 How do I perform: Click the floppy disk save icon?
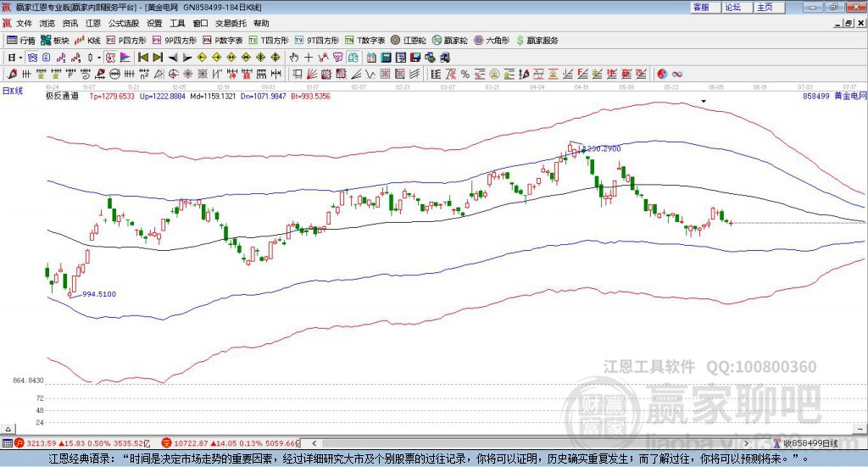pyautogui.click(x=415, y=58)
